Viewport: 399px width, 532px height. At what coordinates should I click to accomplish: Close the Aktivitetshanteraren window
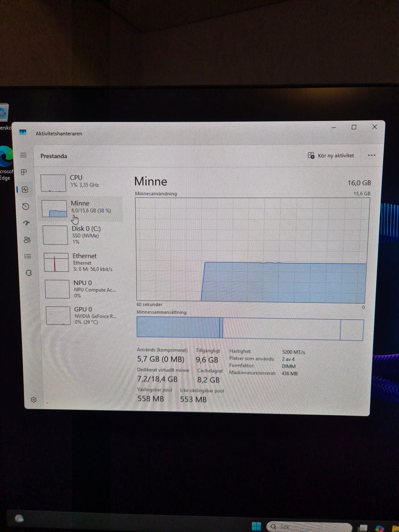(x=374, y=127)
